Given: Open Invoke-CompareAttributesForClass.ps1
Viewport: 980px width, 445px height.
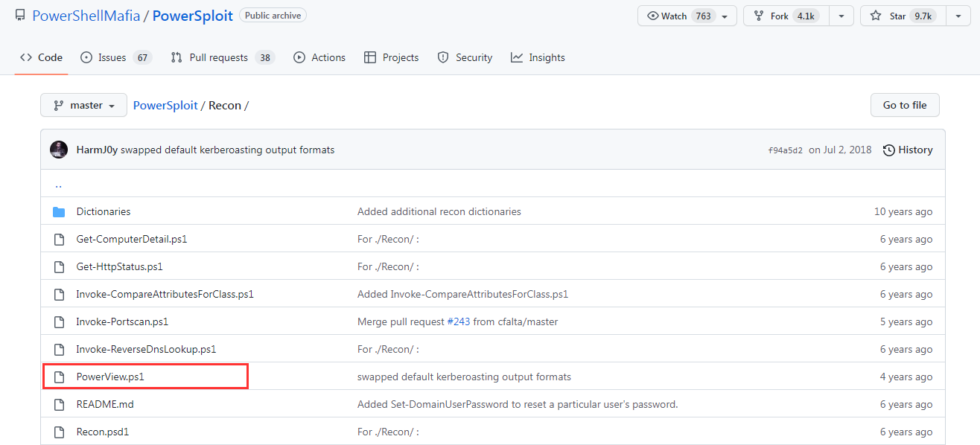Looking at the screenshot, I should pos(165,294).
